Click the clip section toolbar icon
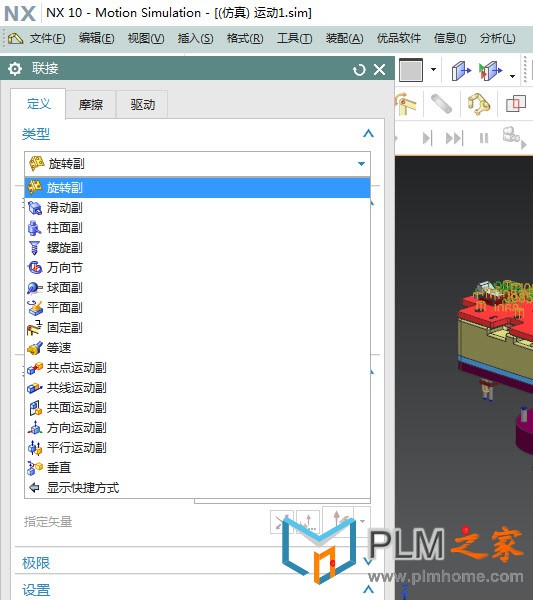Image resolution: width=533 pixels, height=600 pixels. (x=461, y=70)
